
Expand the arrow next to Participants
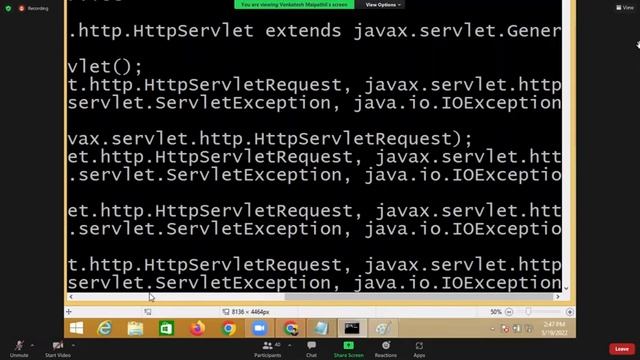pos(289,345)
